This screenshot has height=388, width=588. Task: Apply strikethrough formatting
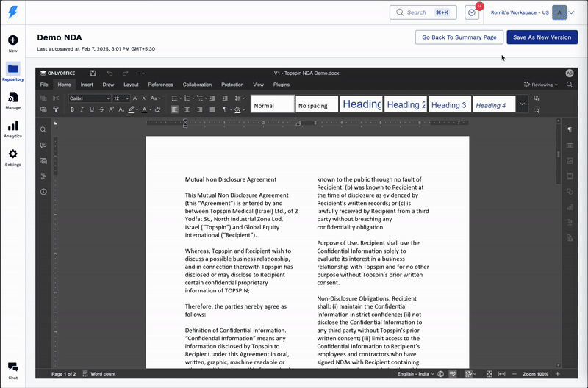(101, 109)
